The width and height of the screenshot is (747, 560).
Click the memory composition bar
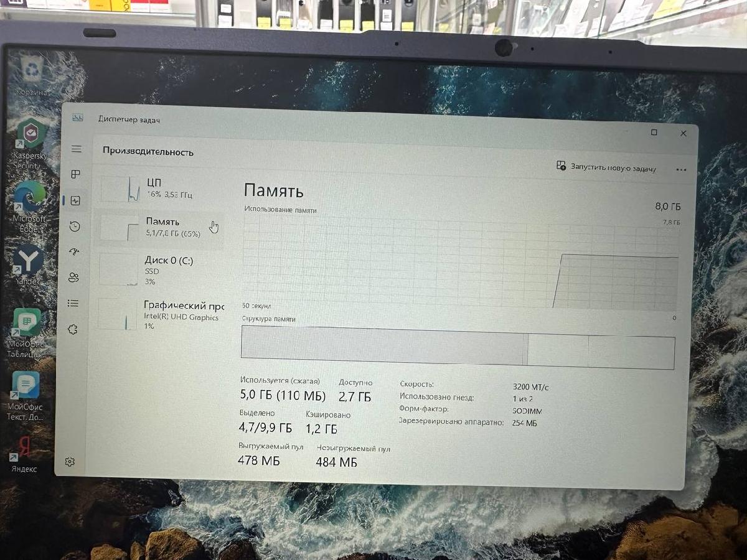pyautogui.click(x=458, y=347)
